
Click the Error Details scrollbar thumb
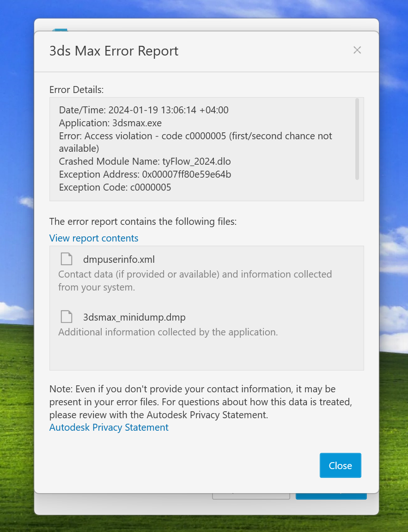coord(357,139)
